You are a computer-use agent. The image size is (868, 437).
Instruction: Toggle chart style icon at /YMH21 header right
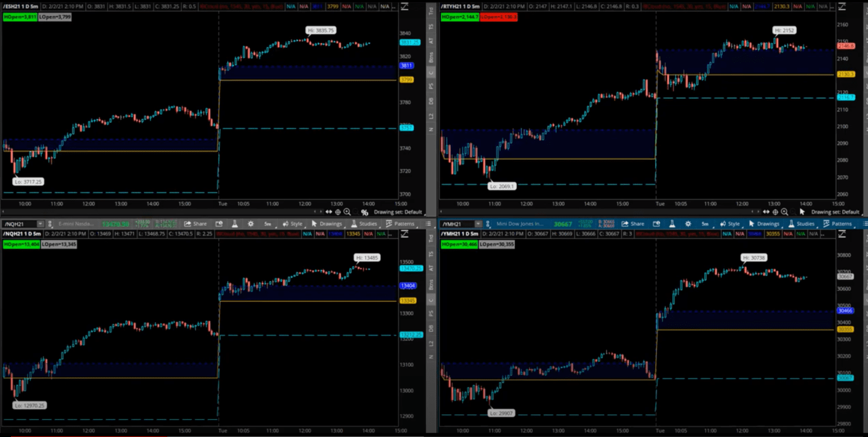842,234
